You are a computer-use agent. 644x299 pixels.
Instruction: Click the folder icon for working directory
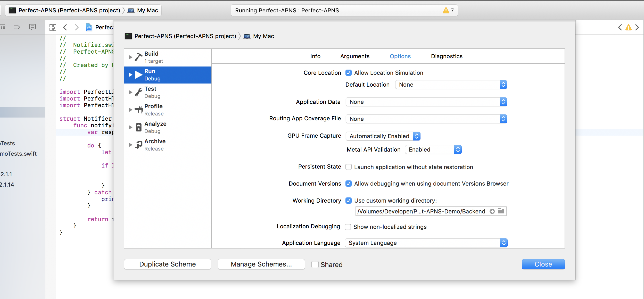(x=501, y=211)
